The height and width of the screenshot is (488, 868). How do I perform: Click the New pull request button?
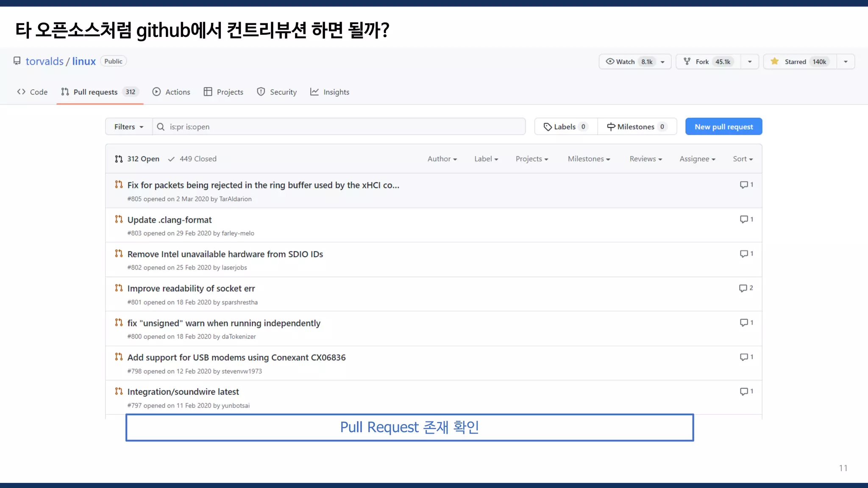(x=723, y=127)
